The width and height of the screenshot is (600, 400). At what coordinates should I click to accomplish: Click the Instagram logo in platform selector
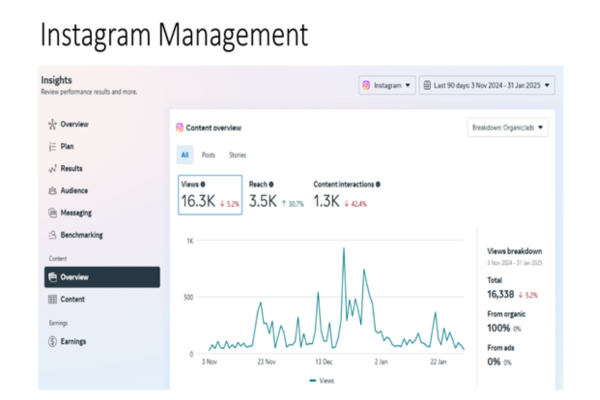tap(366, 85)
